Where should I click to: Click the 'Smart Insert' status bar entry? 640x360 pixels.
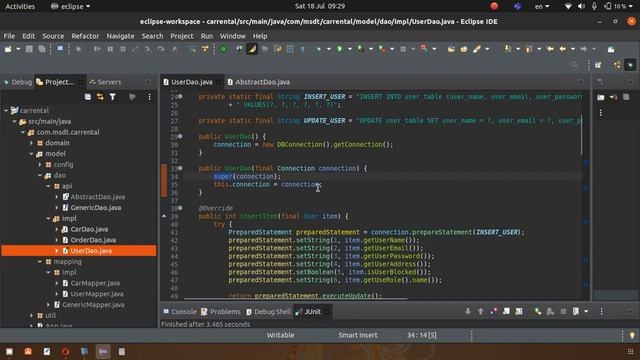tap(358, 335)
